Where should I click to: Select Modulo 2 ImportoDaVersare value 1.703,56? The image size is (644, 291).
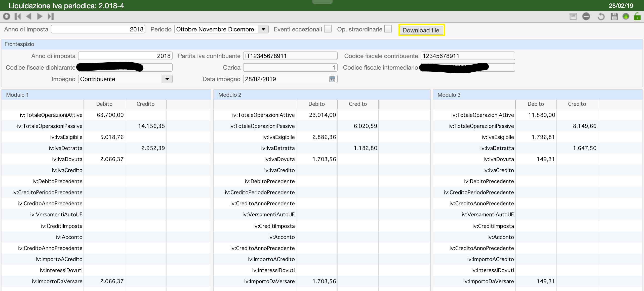pyautogui.click(x=317, y=281)
